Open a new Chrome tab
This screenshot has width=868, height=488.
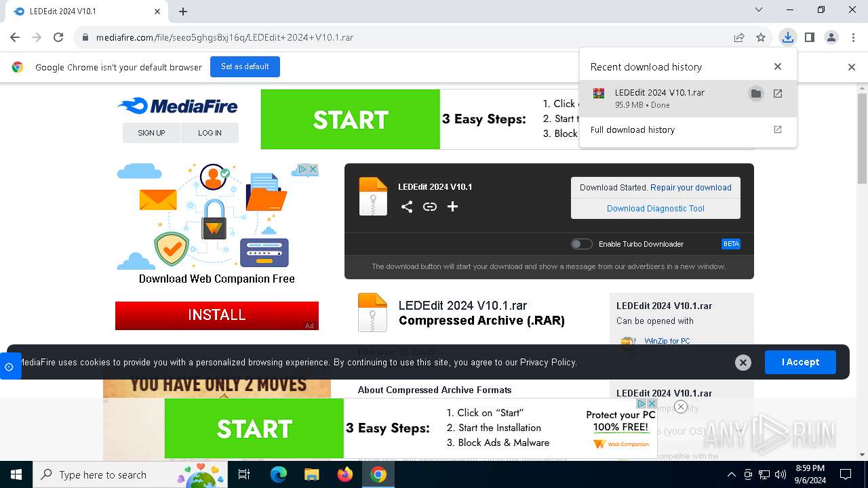[x=183, y=11]
